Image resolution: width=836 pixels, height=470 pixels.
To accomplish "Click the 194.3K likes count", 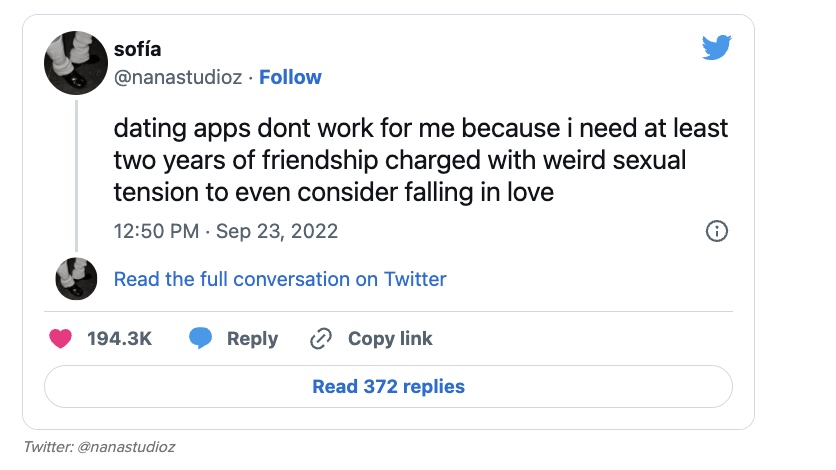I will click(120, 339).
